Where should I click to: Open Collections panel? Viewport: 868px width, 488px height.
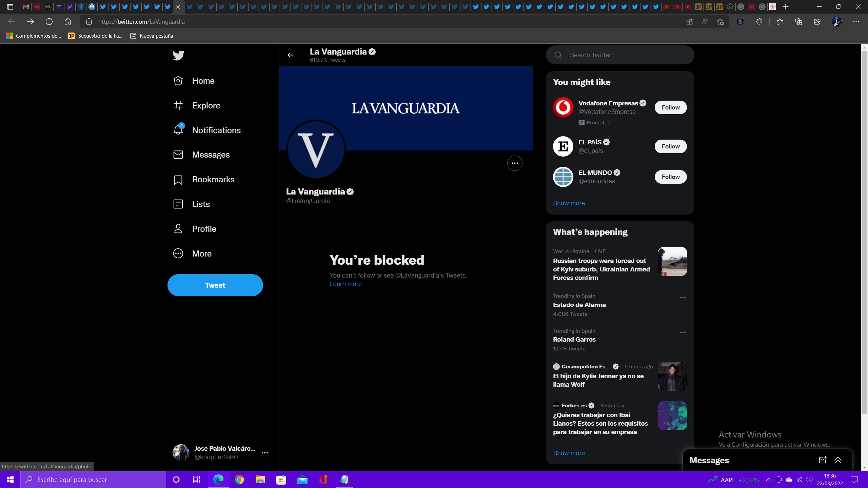coord(798,22)
